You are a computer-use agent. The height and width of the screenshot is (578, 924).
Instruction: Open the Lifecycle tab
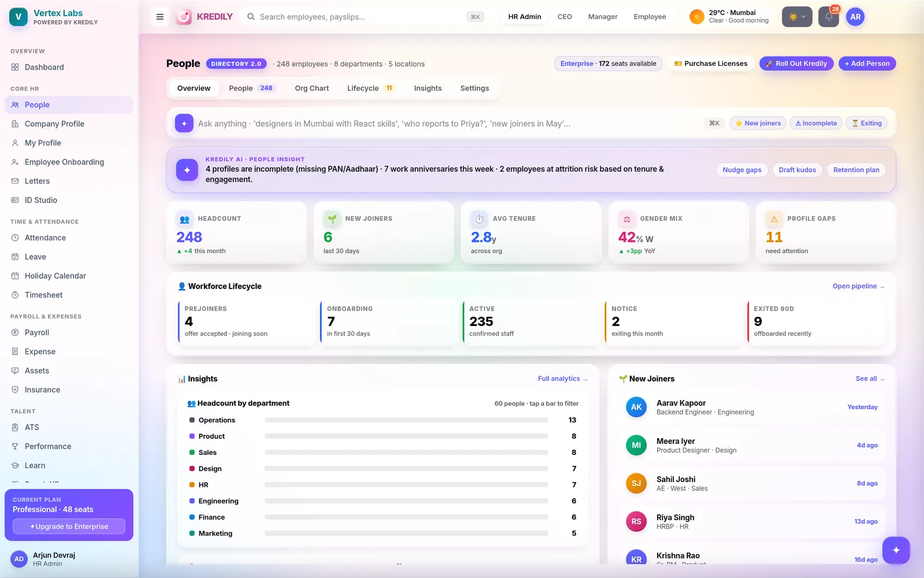(371, 88)
